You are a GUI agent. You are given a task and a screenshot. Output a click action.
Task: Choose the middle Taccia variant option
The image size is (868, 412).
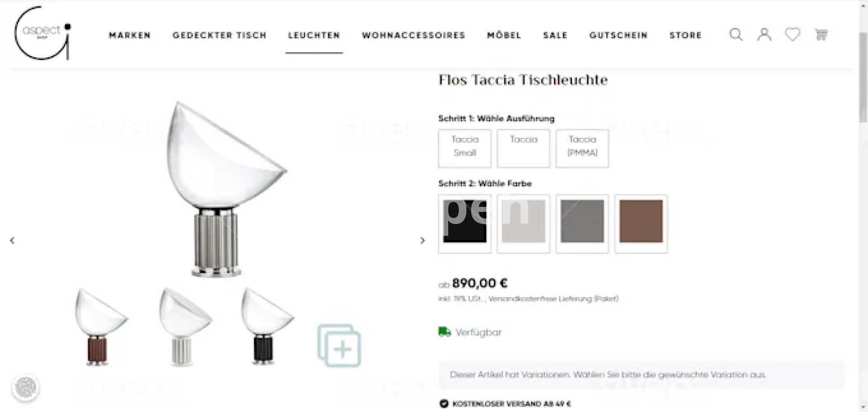(x=524, y=148)
